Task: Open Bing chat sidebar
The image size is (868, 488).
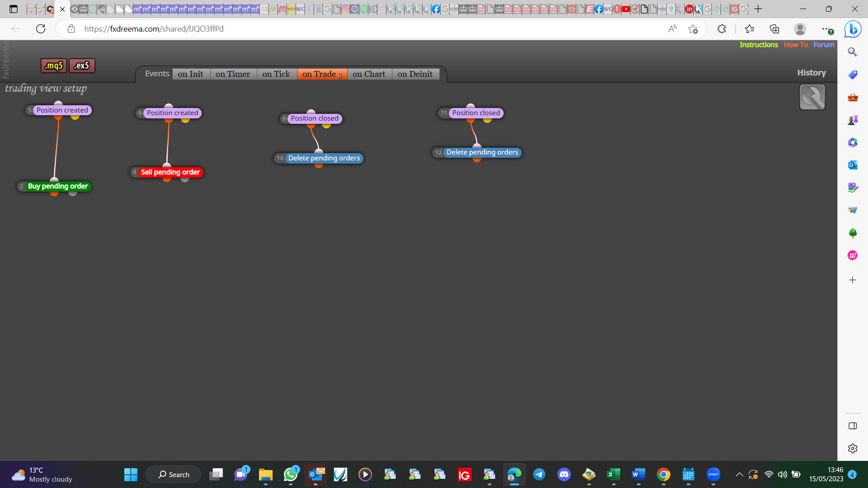Action: click(853, 29)
